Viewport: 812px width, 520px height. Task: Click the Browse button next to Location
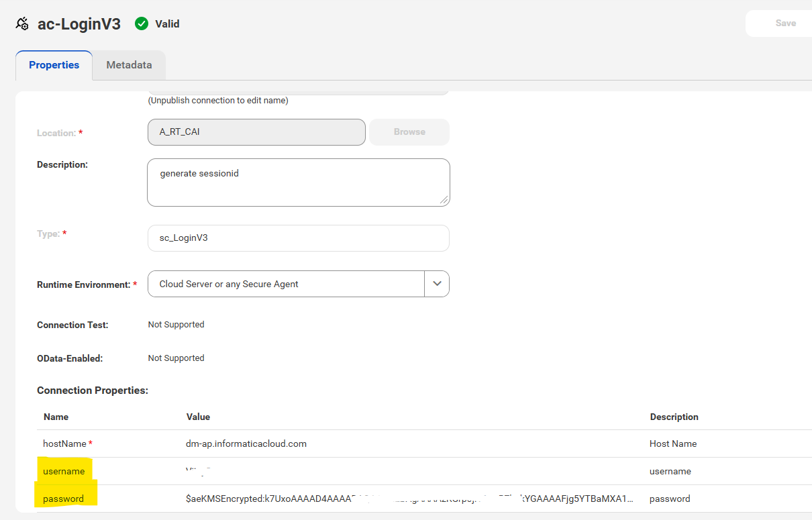click(x=409, y=132)
